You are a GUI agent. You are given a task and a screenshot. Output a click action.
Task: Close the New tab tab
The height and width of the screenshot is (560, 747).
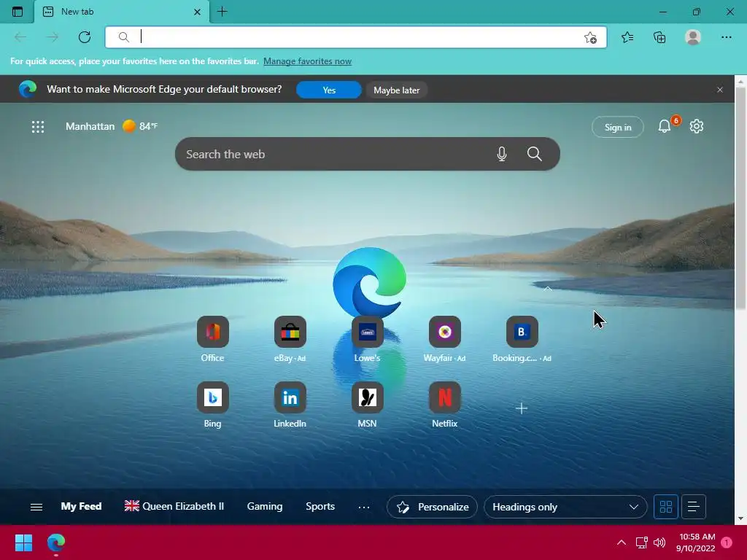(x=197, y=12)
